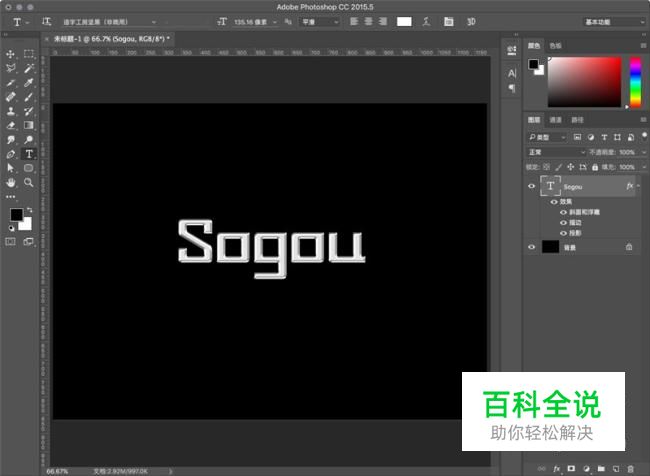
Task: Toggle text orientation in options bar
Action: click(46, 22)
